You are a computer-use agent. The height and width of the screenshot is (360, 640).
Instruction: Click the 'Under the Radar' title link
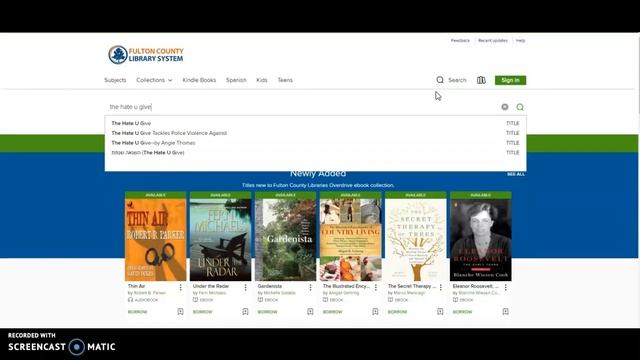[211, 286]
